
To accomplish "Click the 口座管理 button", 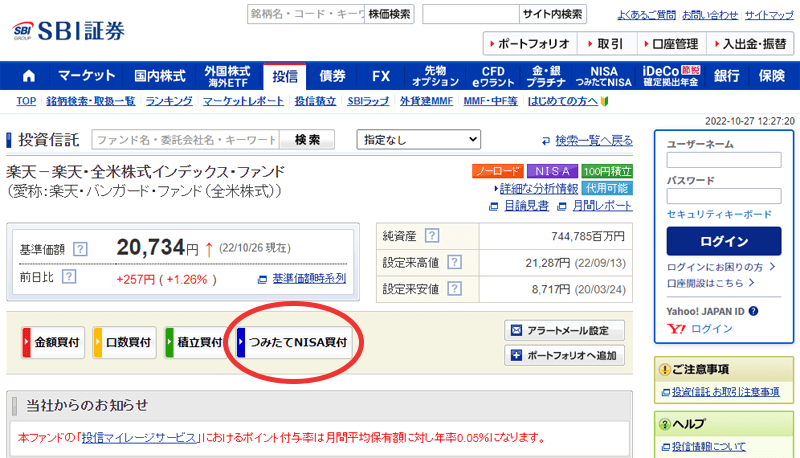I will [672, 44].
